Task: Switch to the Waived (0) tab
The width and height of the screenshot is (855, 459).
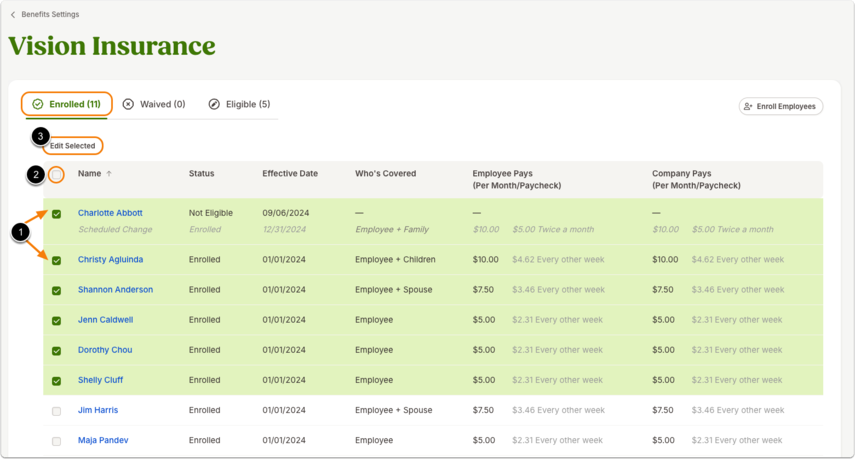Action: pyautogui.click(x=154, y=104)
